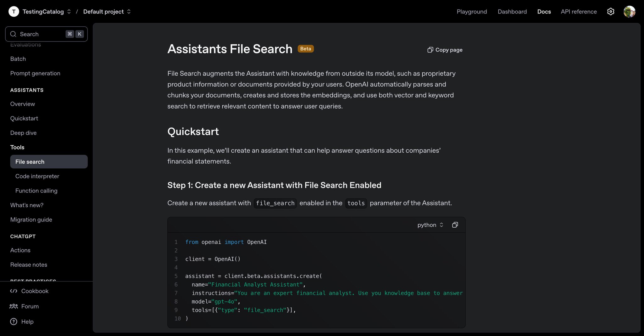Open the API reference tab
644x336 pixels.
pyautogui.click(x=579, y=12)
